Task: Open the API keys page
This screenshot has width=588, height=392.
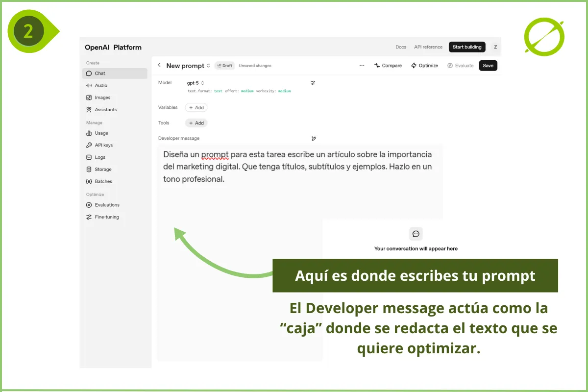Action: pos(103,146)
